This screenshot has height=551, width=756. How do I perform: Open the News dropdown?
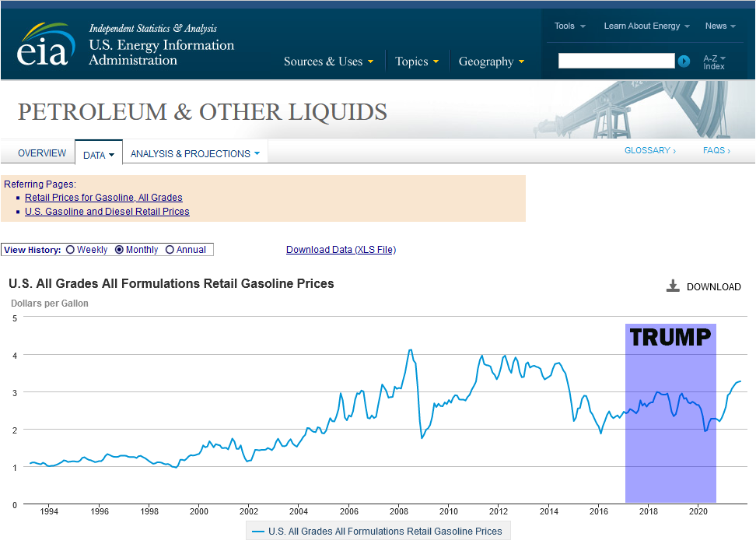click(720, 26)
